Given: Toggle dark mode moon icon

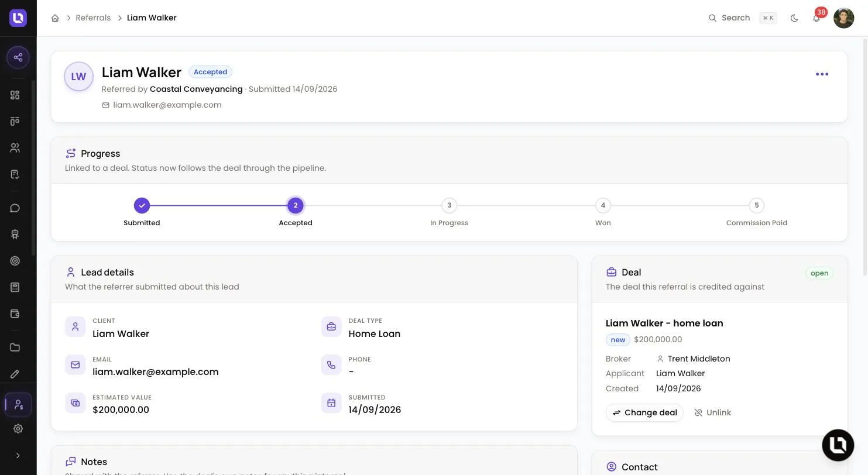Looking at the screenshot, I should [794, 18].
